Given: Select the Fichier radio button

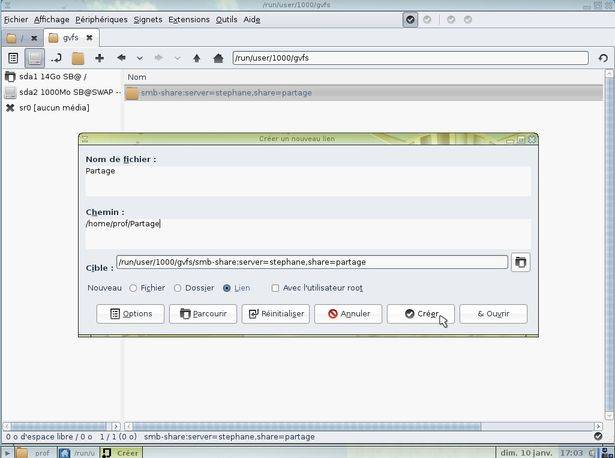Looking at the screenshot, I should (x=133, y=288).
